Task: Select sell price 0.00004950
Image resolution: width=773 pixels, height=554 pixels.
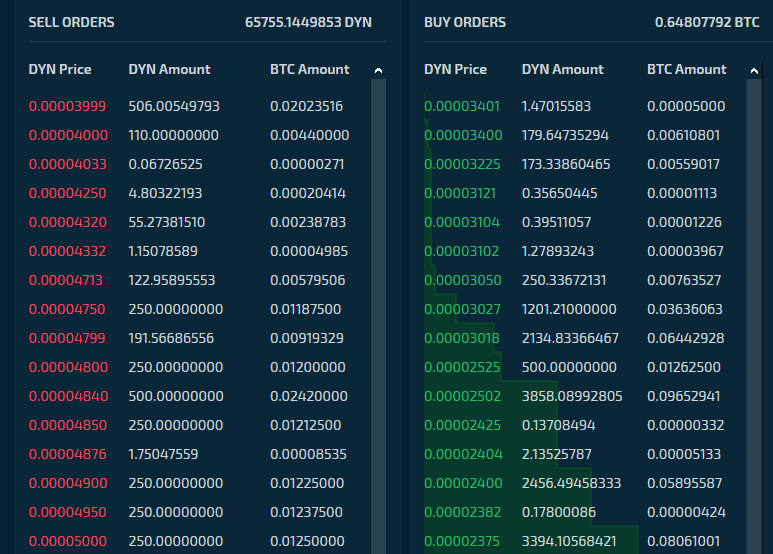Action: pos(68,512)
